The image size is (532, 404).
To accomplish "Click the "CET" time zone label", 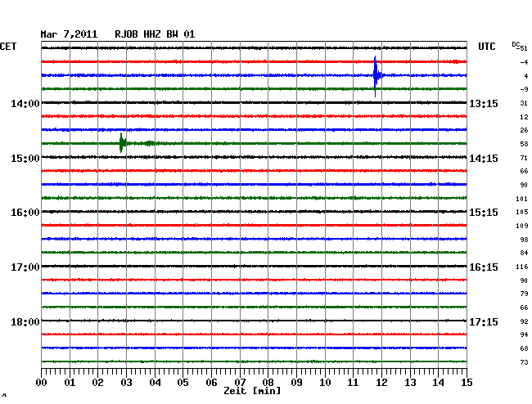I will click(x=8, y=47).
